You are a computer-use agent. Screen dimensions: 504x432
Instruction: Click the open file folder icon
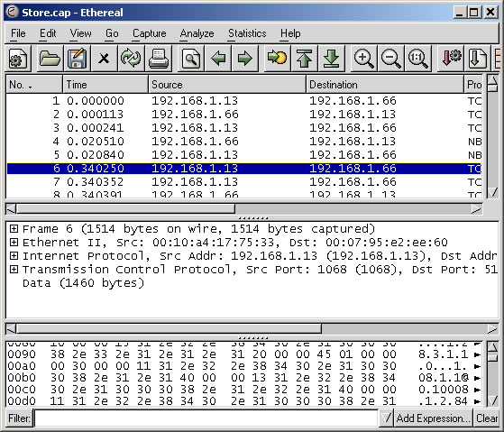tap(50, 59)
